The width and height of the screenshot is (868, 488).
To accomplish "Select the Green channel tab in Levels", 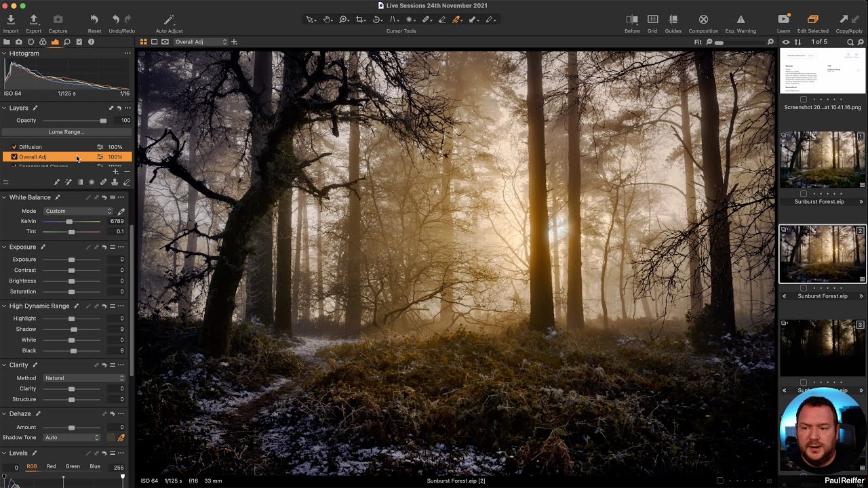I will click(73, 466).
